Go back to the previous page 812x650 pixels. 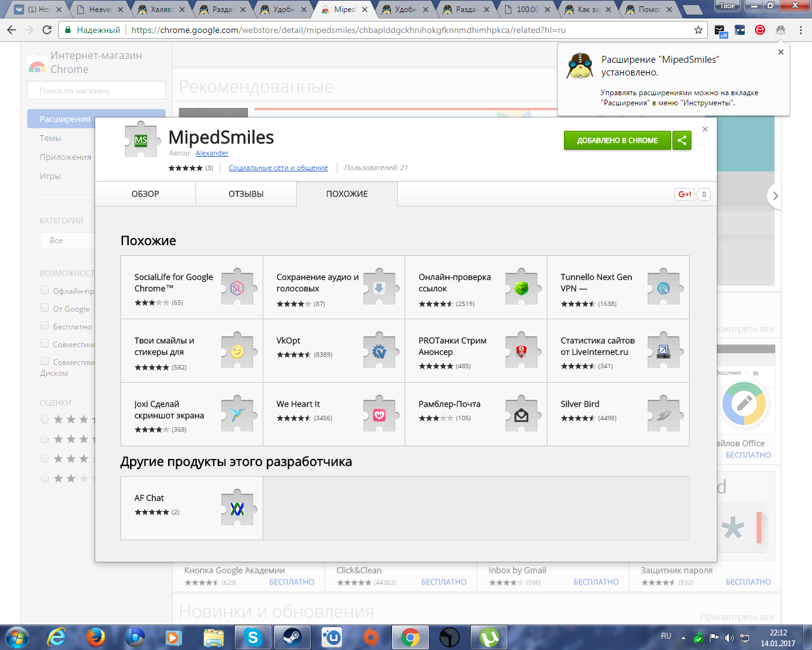11,30
